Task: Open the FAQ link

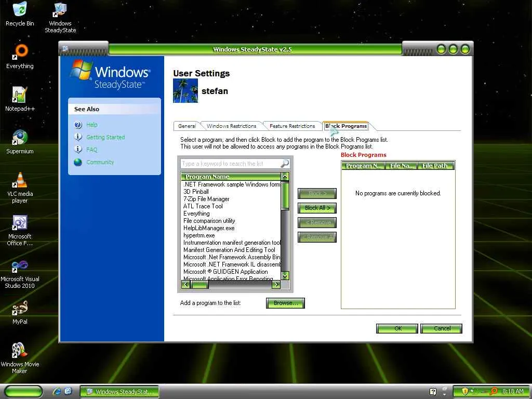Action: pos(91,150)
